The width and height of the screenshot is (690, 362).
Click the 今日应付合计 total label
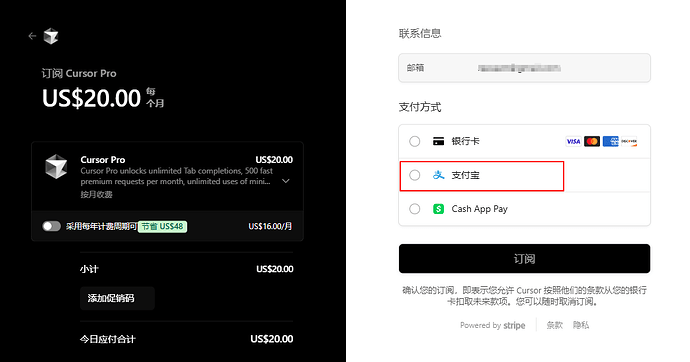pyautogui.click(x=108, y=339)
